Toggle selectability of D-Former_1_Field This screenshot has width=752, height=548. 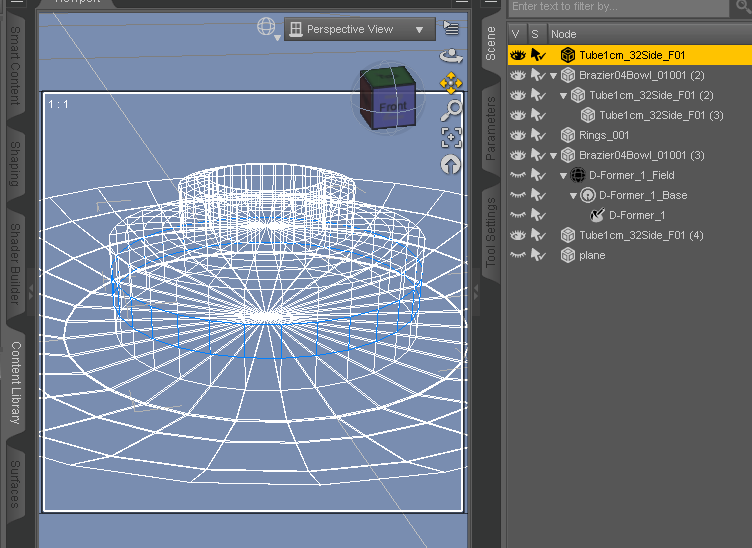pos(538,175)
